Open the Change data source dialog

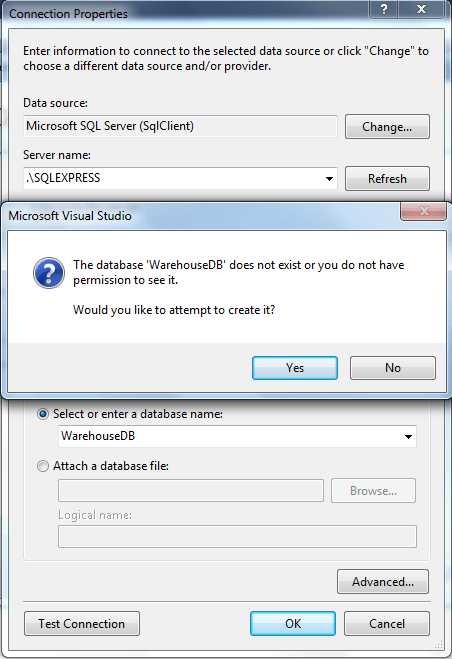click(387, 127)
